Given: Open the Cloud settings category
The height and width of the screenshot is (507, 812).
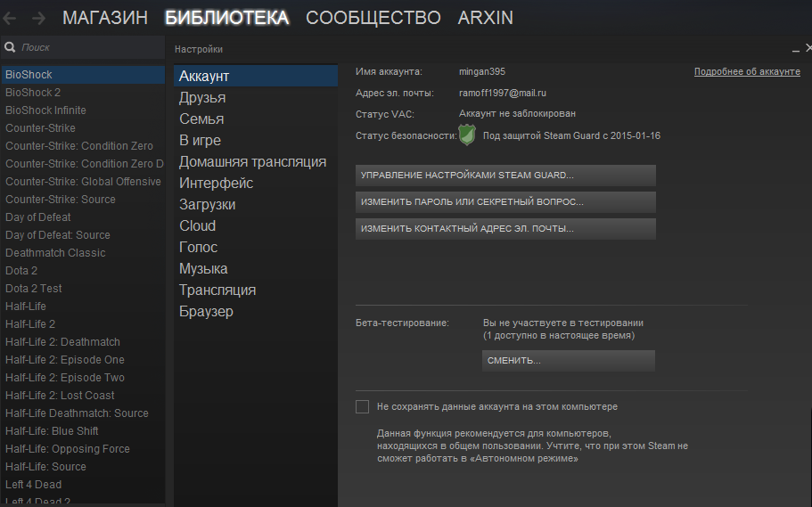Looking at the screenshot, I should coord(256,225).
